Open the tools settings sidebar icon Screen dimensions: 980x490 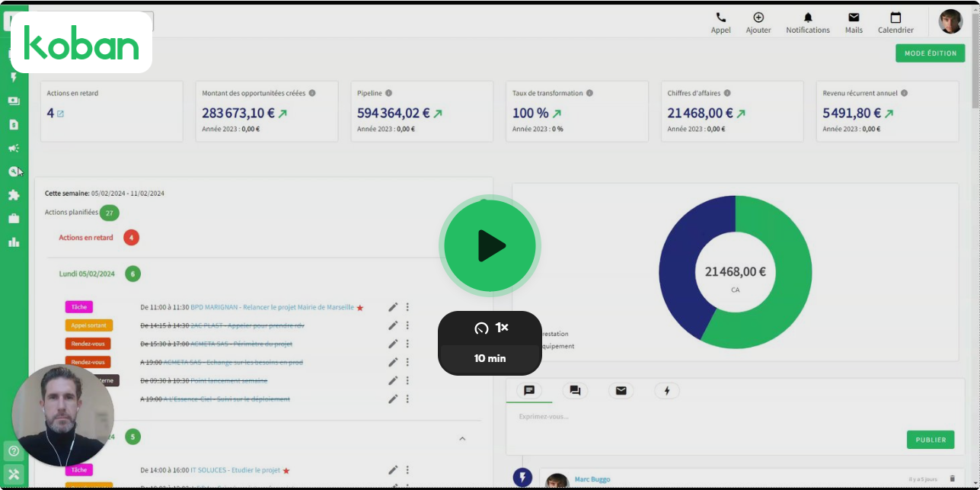click(13, 474)
